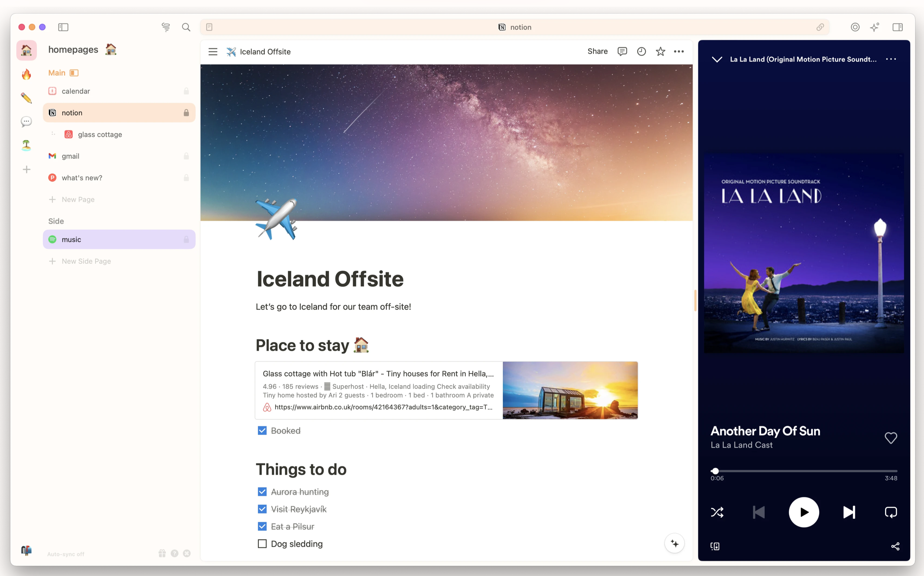Click the share icon in music player
The width and height of the screenshot is (924, 576).
point(895,546)
